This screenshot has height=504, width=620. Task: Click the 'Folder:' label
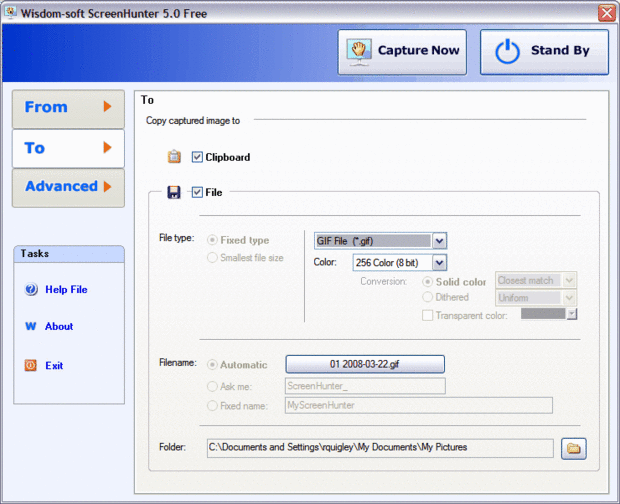[x=172, y=447]
